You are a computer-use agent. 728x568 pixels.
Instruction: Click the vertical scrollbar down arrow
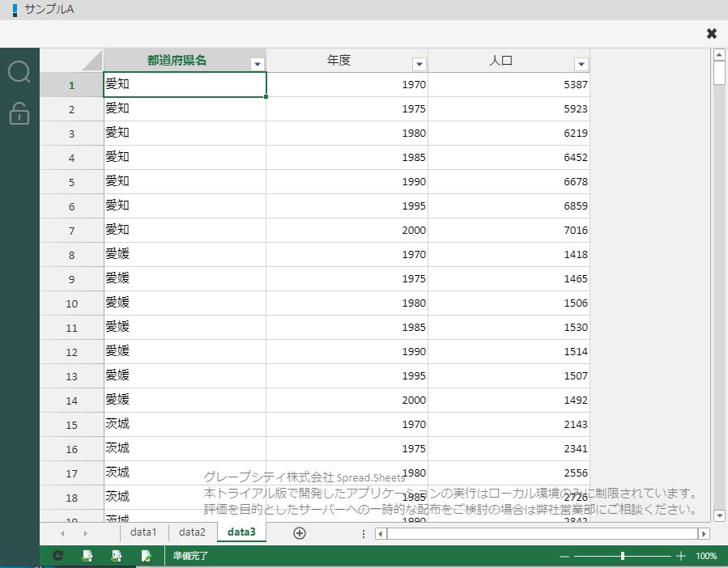(x=718, y=515)
